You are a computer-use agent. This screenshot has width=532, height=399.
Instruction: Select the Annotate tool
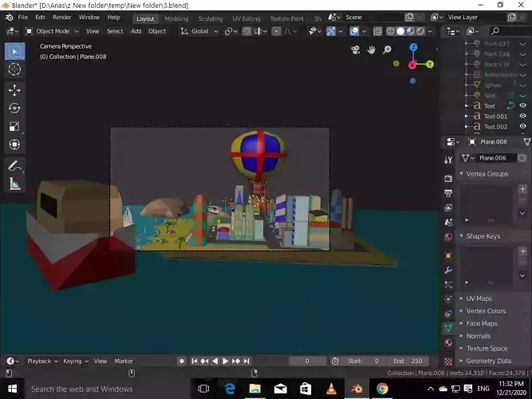pos(14,166)
